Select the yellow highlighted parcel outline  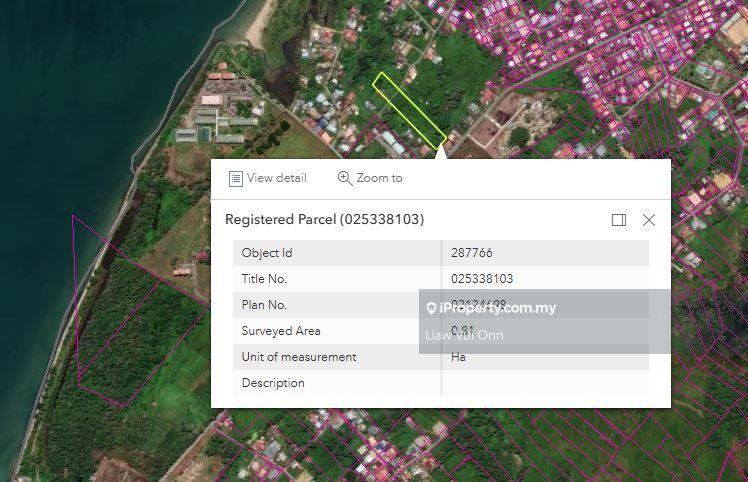click(x=410, y=112)
